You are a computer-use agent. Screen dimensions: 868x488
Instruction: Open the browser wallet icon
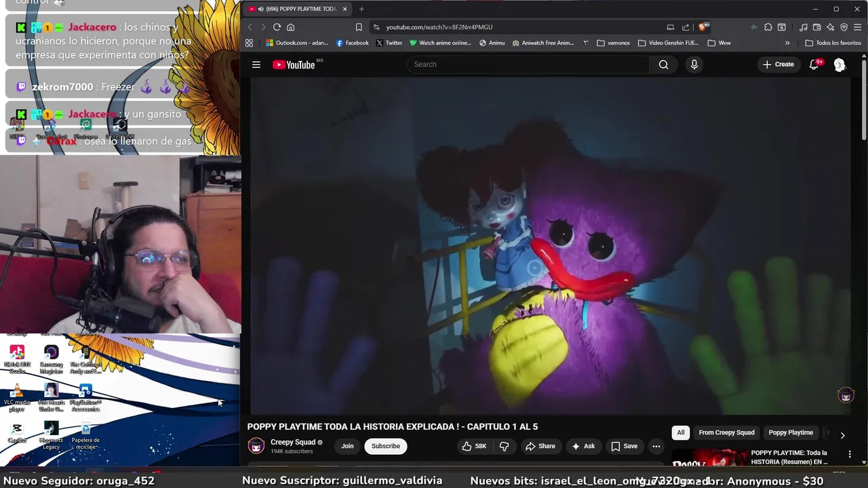click(x=816, y=27)
